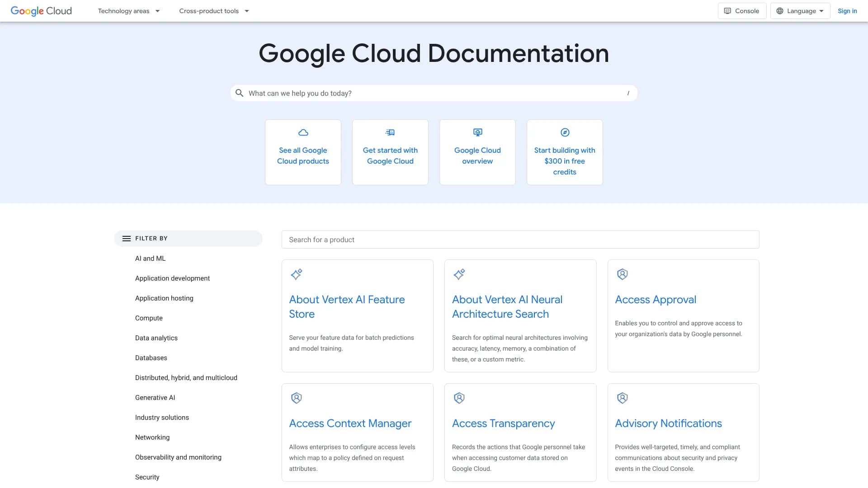This screenshot has height=488, width=868.
Task: Click the compass icon above Start building card
Action: coord(565,132)
